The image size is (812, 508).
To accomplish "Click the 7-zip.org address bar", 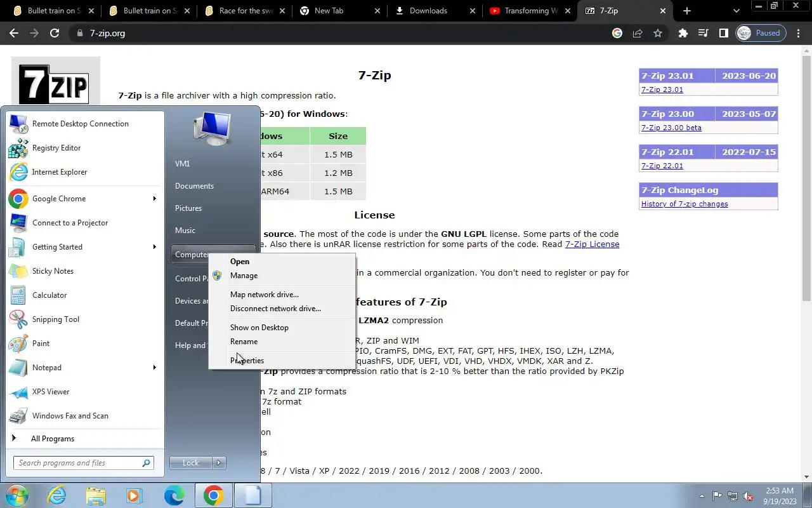I will tap(343, 33).
